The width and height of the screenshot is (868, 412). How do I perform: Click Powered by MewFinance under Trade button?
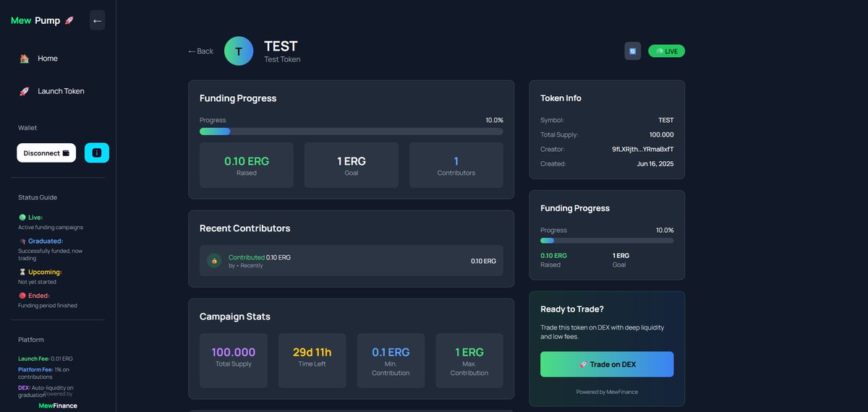click(607, 392)
